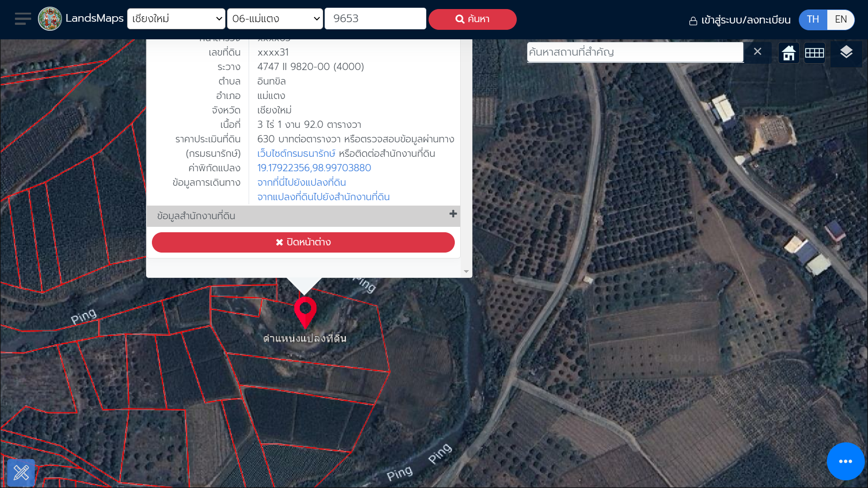Click the parcel number field containing 9653
This screenshot has width=868, height=488.
[x=375, y=19]
